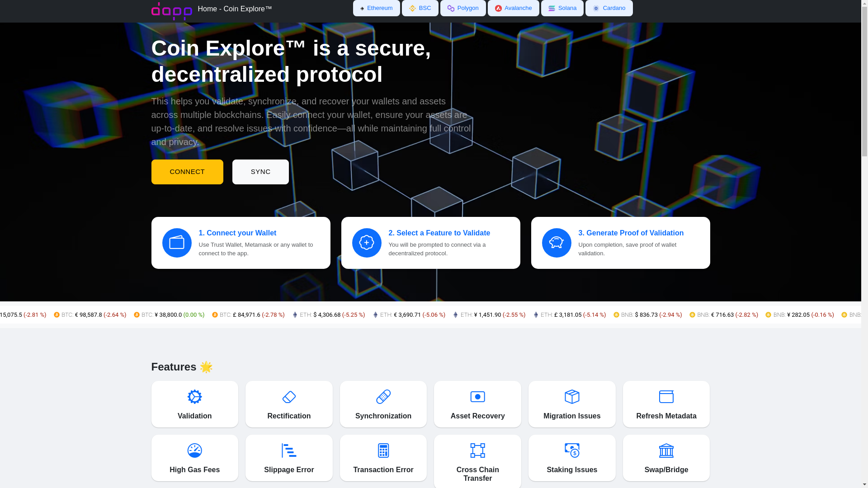Image resolution: width=868 pixels, height=488 pixels.
Task: Select the Ethereum network tab
Action: pos(376,8)
